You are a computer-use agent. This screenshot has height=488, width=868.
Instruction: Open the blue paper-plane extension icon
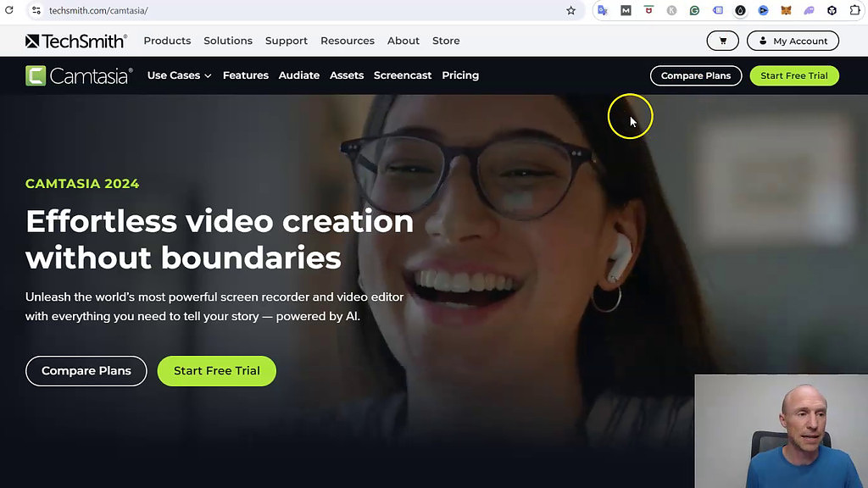click(764, 10)
